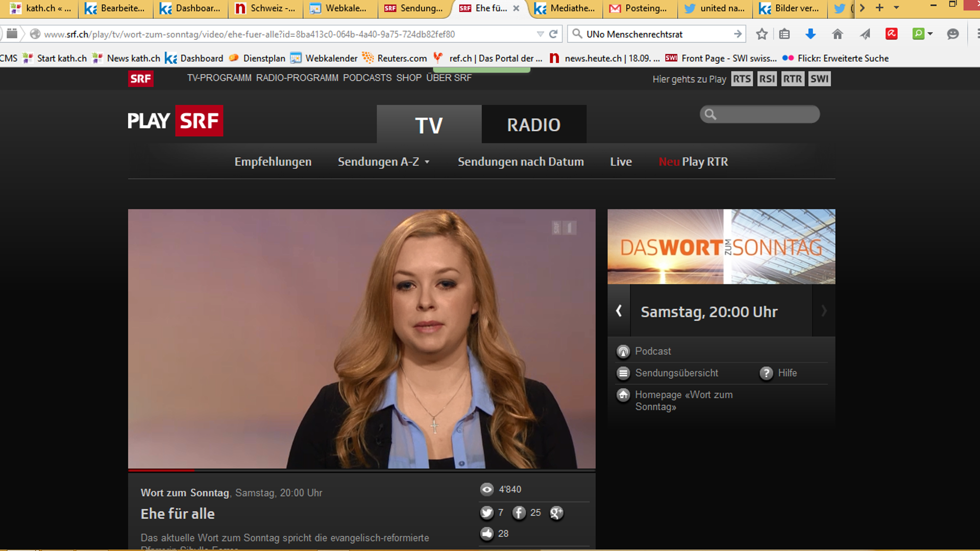Share the video on Google Plus
Viewport: 980px width, 551px height.
click(556, 513)
